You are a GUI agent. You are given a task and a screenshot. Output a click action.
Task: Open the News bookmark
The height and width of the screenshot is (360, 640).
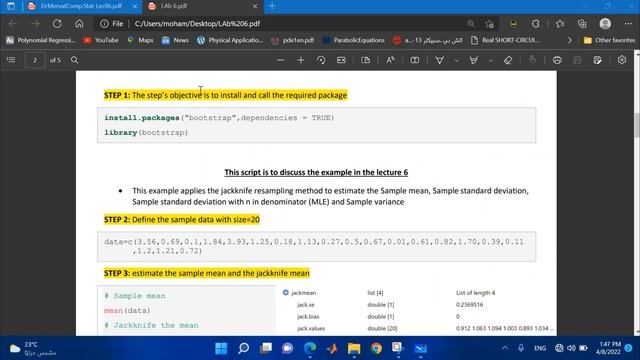tap(175, 40)
